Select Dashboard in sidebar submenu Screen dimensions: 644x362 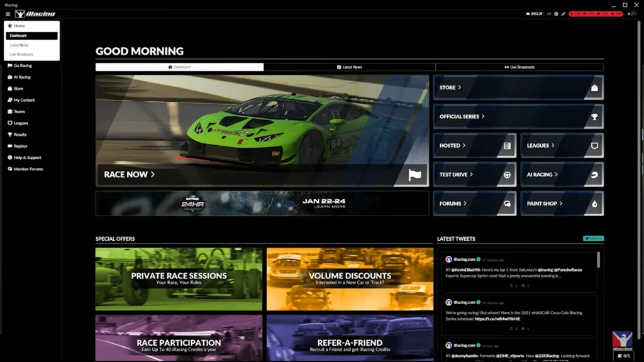coord(31,36)
